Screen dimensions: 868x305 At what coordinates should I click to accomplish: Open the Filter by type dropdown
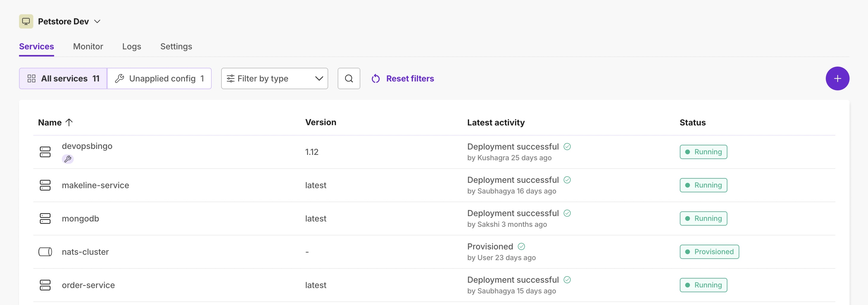click(x=275, y=78)
